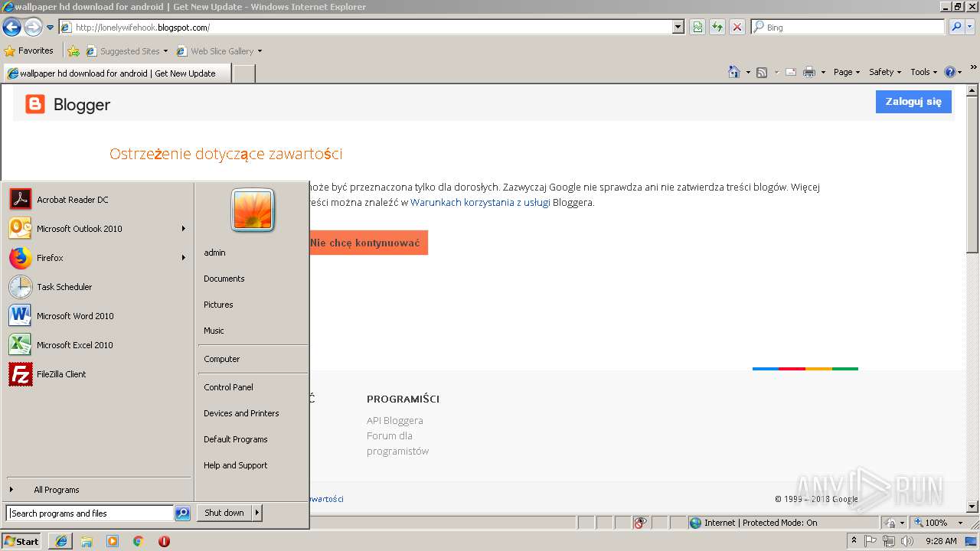980x551 pixels.
Task: Click the Home icon in command bar
Action: (733, 72)
